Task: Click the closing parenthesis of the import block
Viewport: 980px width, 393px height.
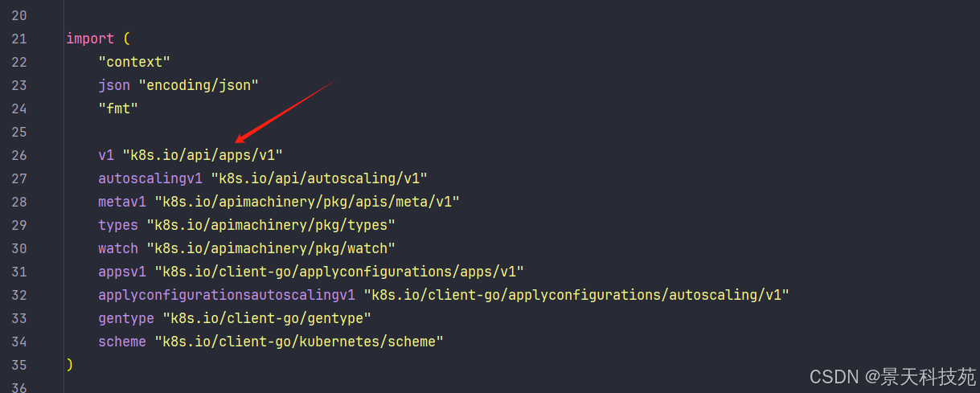Action: pyautogui.click(x=70, y=365)
